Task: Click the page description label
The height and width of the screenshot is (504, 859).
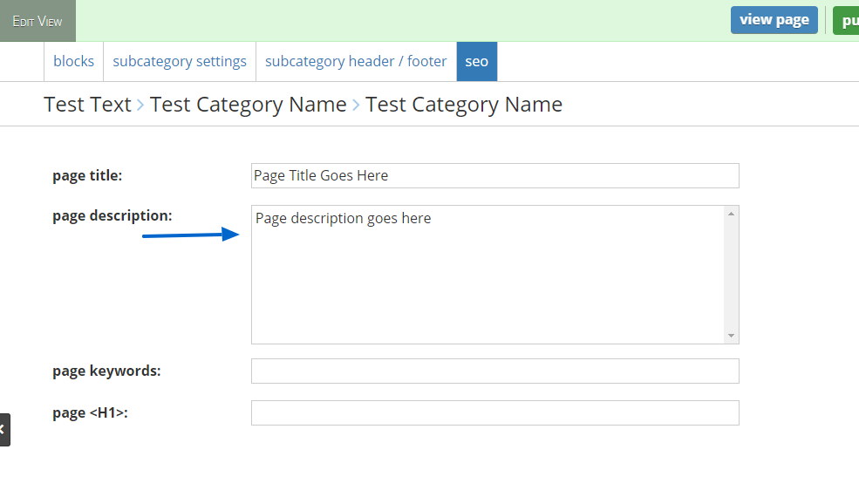Action: [x=112, y=215]
